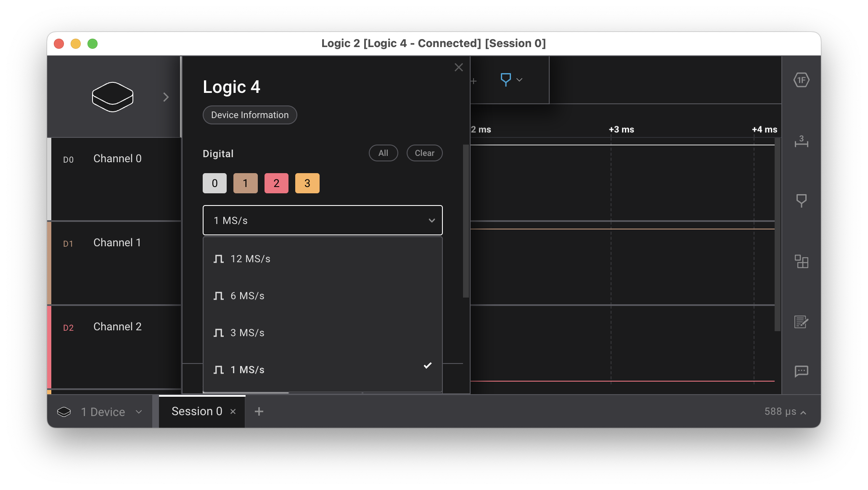Image resolution: width=868 pixels, height=490 pixels.
Task: Select the 6 MS/s sample rate
Action: pos(323,296)
